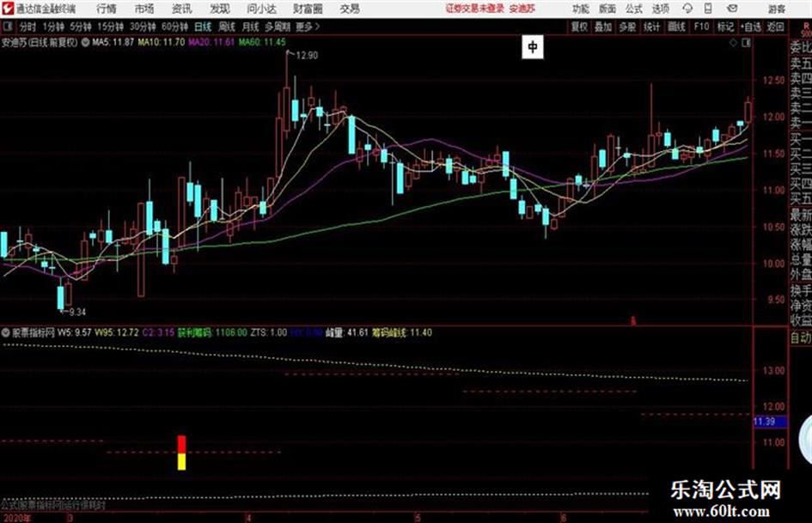Screen dimensions: 812x523
Task: Select the 日线 daily tab
Action: 203,27
